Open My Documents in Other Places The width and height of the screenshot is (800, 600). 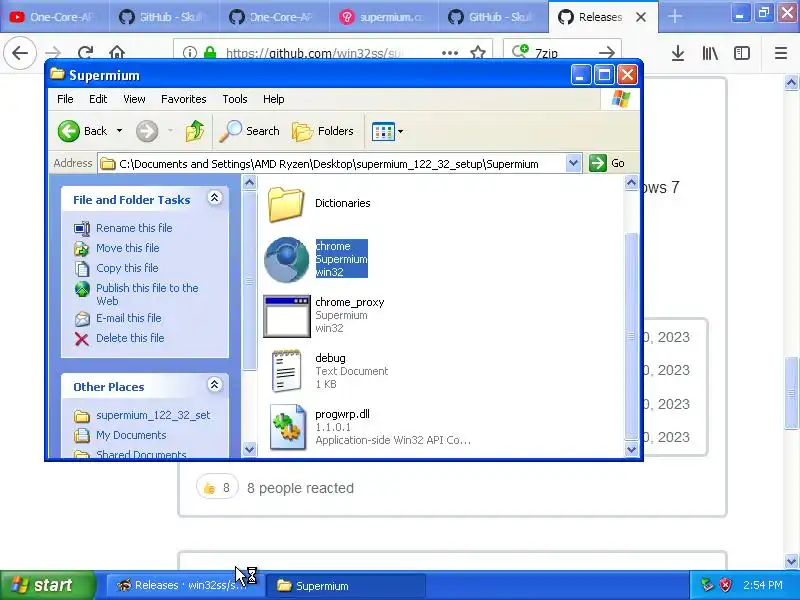131,435
